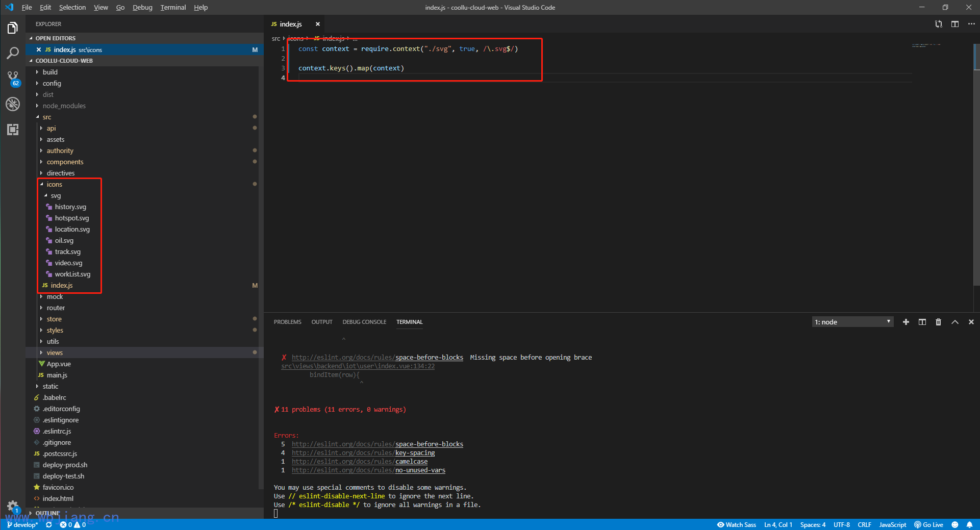Click the develop branch in status bar
The height and width of the screenshot is (530, 980).
(23, 524)
